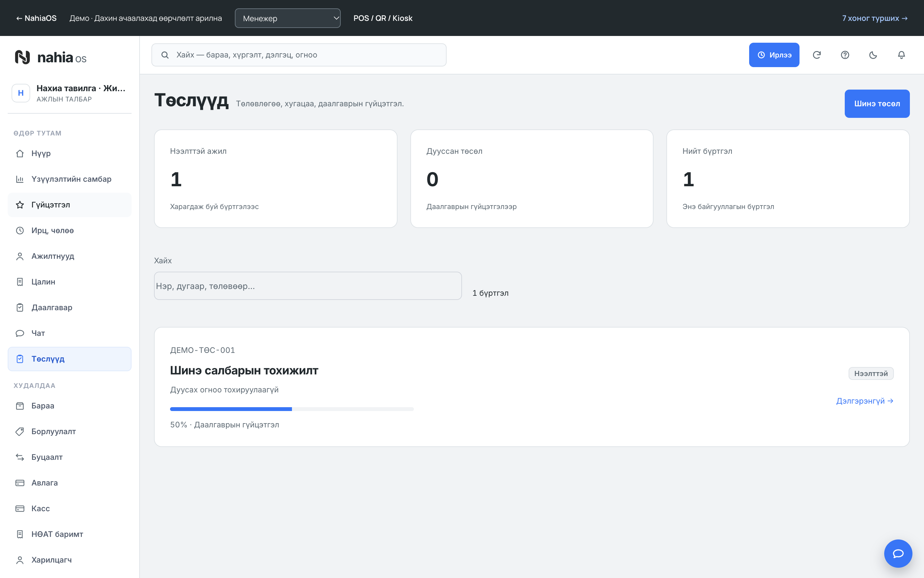Click the Дууссан төсөл stats card
This screenshot has width=924, height=578.
532,179
